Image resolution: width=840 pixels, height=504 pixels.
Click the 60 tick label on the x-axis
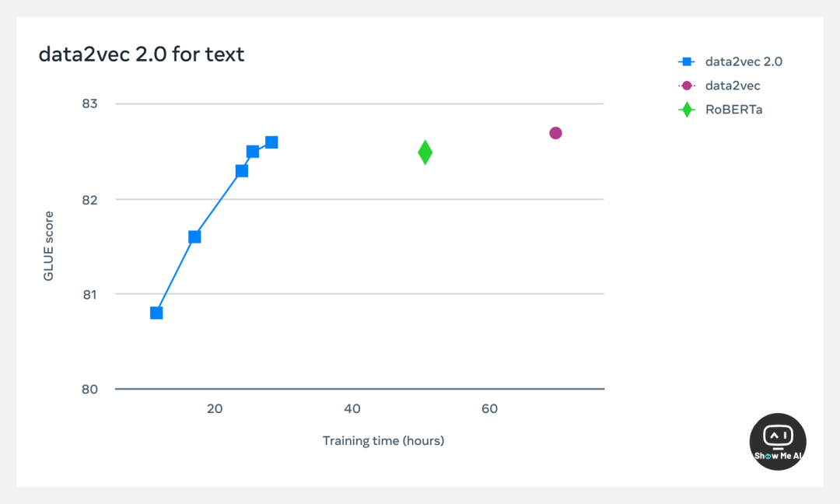tap(489, 409)
